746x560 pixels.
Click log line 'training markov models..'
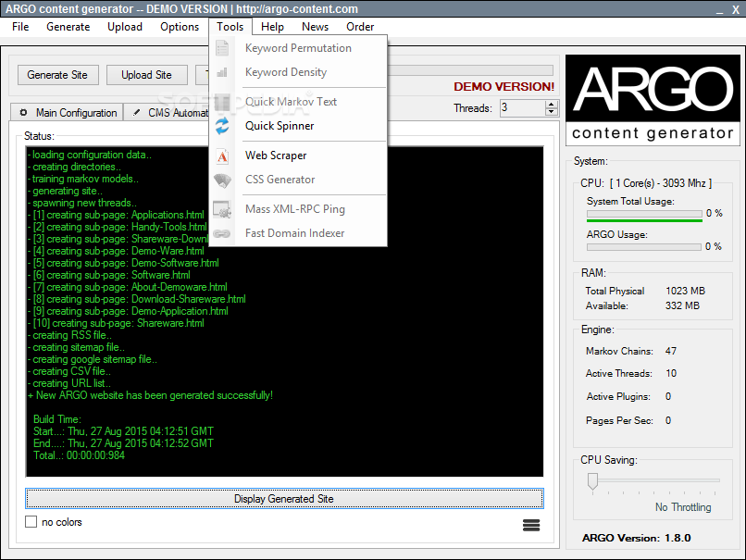click(83, 179)
